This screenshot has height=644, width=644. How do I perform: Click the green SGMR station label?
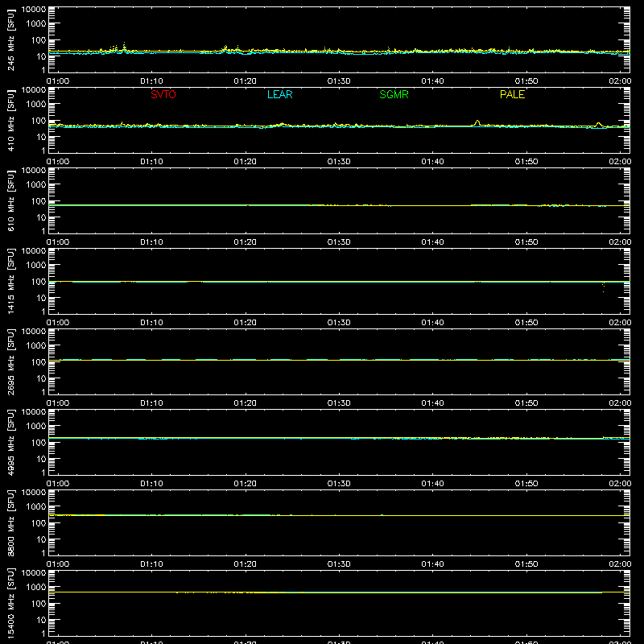pos(394,94)
